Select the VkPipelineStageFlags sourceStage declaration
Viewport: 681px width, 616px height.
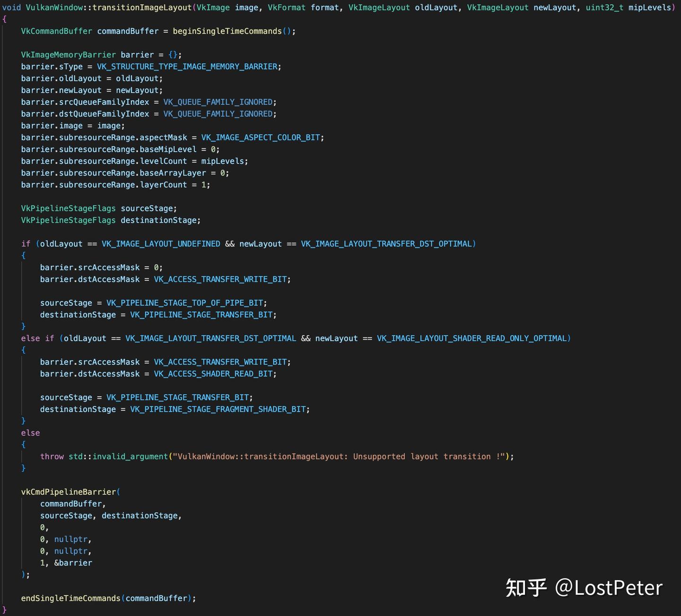point(99,208)
